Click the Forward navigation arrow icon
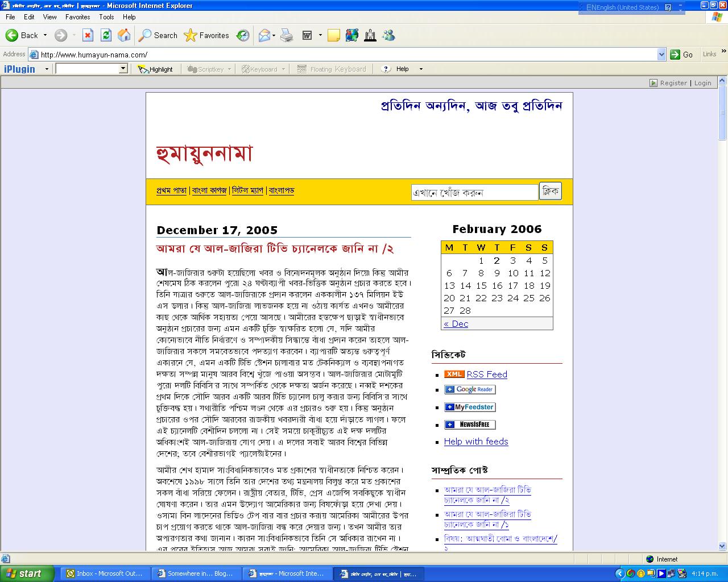Viewport: 728px width, 582px height. pyautogui.click(x=61, y=35)
